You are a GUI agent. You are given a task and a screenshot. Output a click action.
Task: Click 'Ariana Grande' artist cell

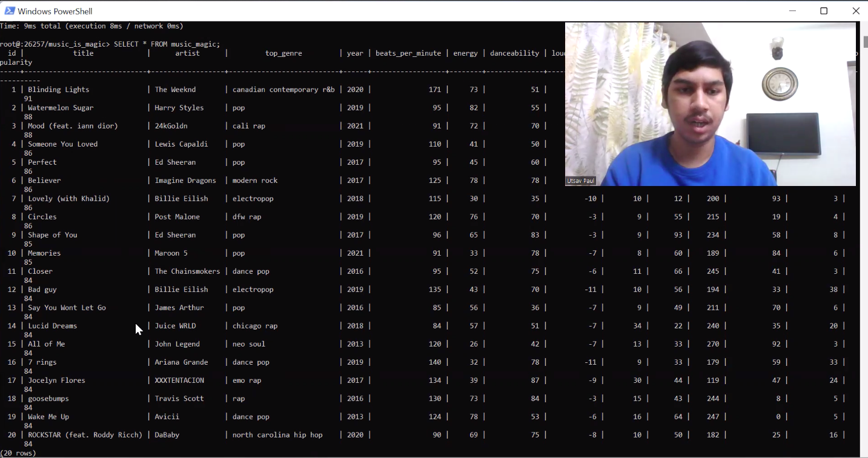pos(181,362)
